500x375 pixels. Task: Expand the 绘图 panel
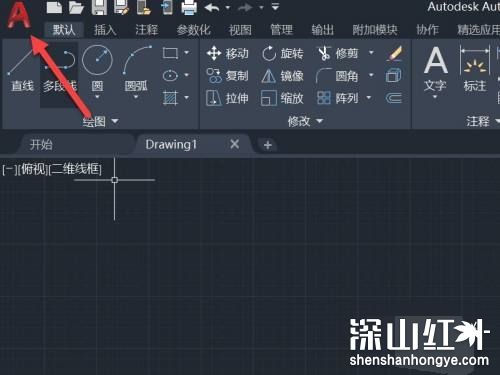click(x=101, y=121)
